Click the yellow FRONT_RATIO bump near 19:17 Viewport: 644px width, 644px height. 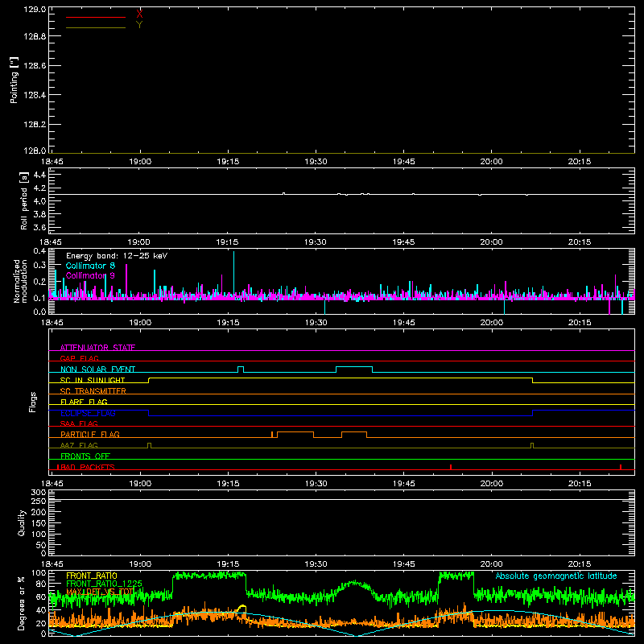[x=242, y=608]
